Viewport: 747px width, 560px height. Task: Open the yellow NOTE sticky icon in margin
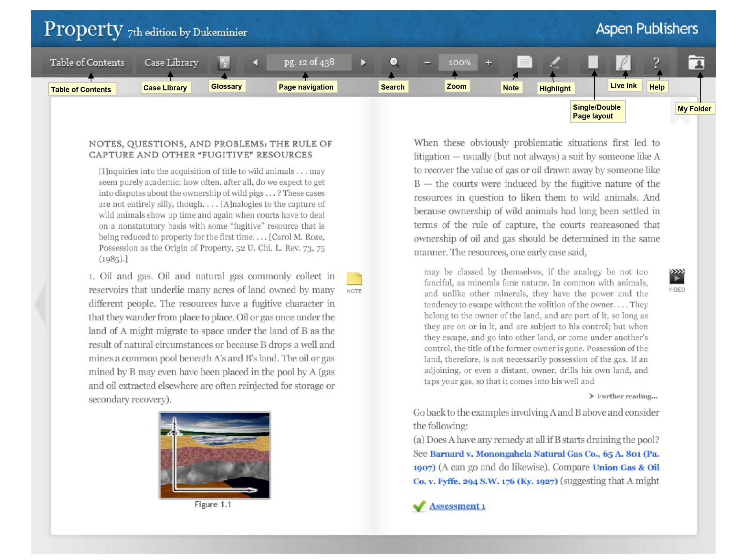tap(354, 283)
